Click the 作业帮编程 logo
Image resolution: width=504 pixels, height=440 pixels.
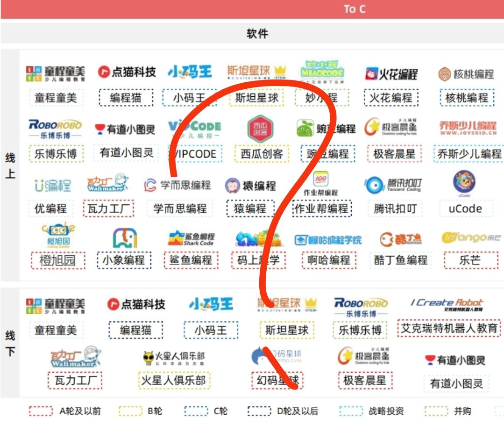tap(320, 183)
